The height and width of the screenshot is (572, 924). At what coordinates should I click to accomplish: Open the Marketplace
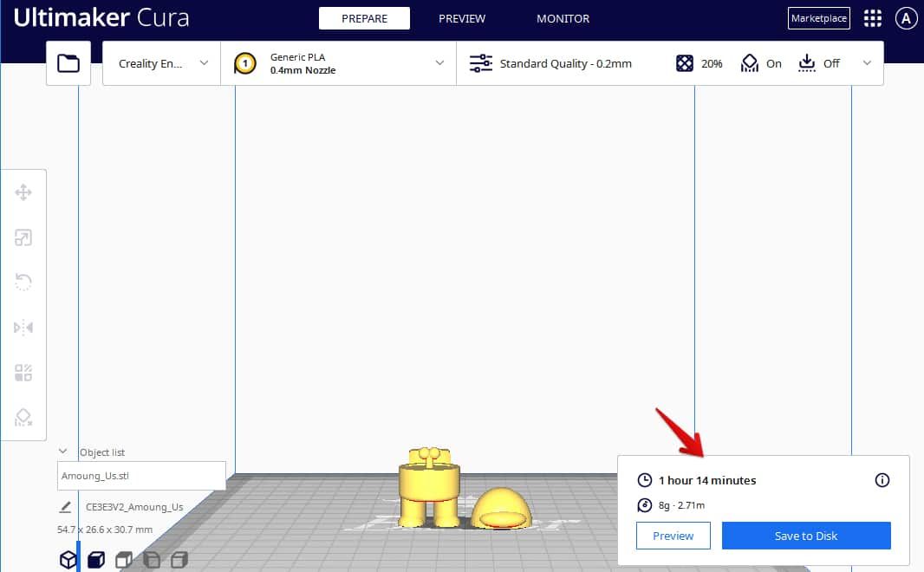[818, 17]
